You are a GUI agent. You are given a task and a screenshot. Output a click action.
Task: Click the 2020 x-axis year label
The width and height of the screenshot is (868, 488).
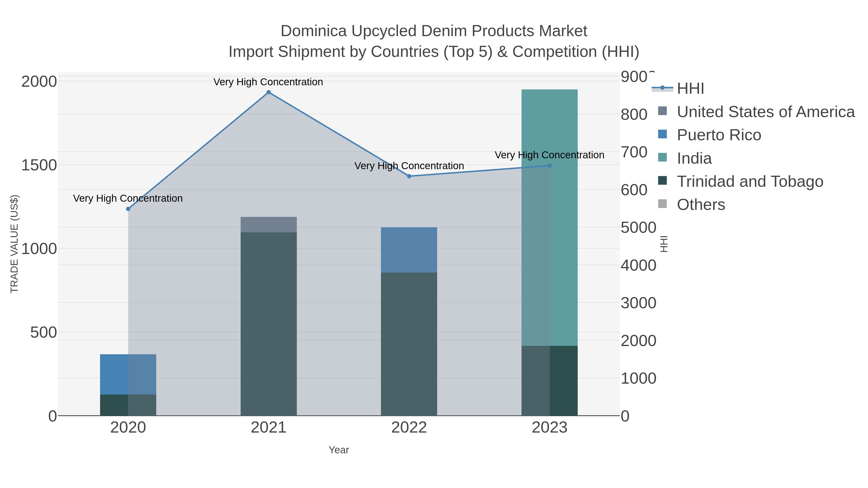128,428
